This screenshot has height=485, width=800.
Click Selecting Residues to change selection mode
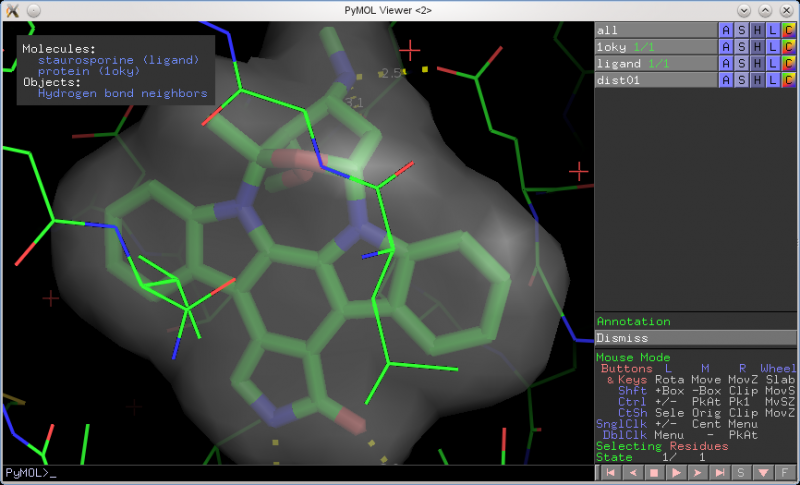[x=661, y=446]
